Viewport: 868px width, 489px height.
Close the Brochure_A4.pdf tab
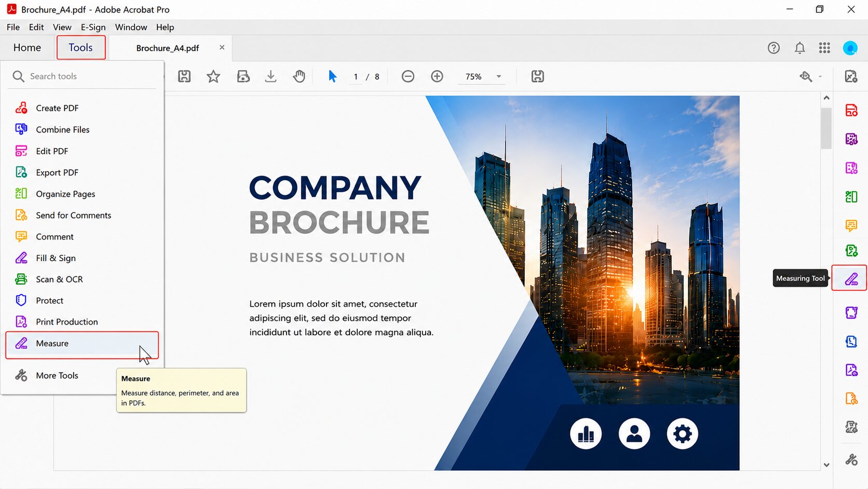(x=222, y=47)
